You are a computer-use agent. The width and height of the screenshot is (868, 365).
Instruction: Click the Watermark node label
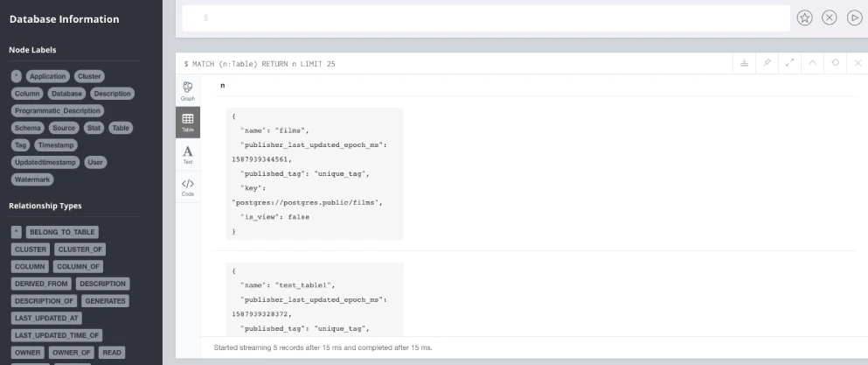pos(32,179)
